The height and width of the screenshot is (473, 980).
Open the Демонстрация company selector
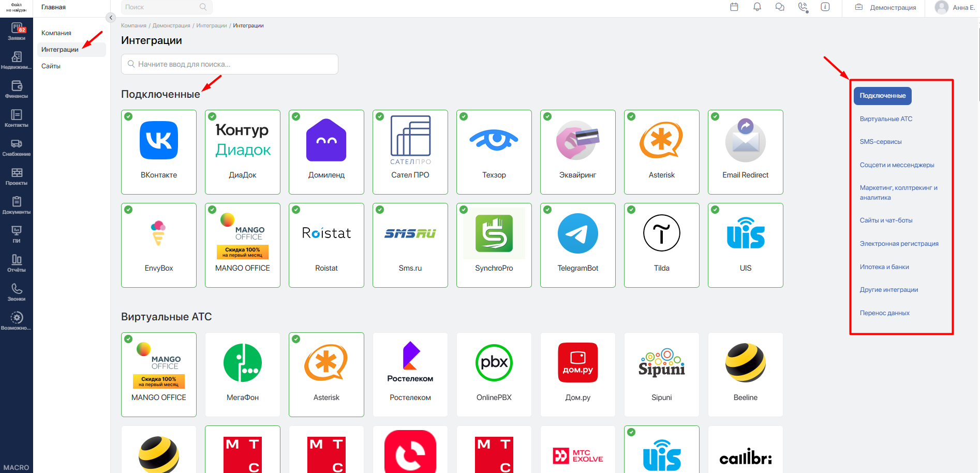(x=885, y=7)
